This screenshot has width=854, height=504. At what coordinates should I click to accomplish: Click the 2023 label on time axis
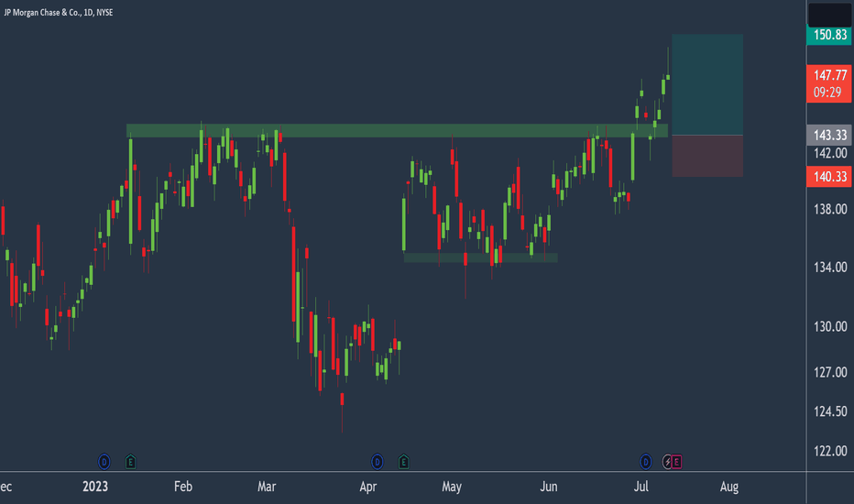click(95, 487)
